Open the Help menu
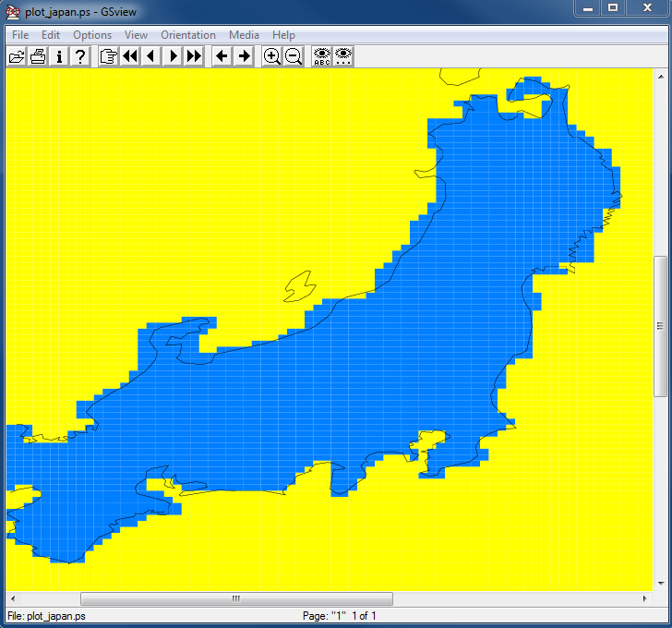 click(x=283, y=35)
